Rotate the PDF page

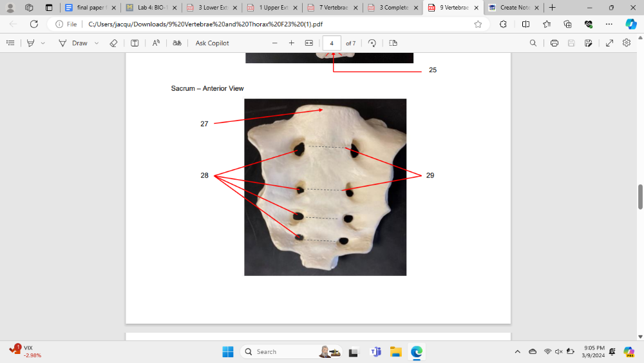pyautogui.click(x=372, y=43)
